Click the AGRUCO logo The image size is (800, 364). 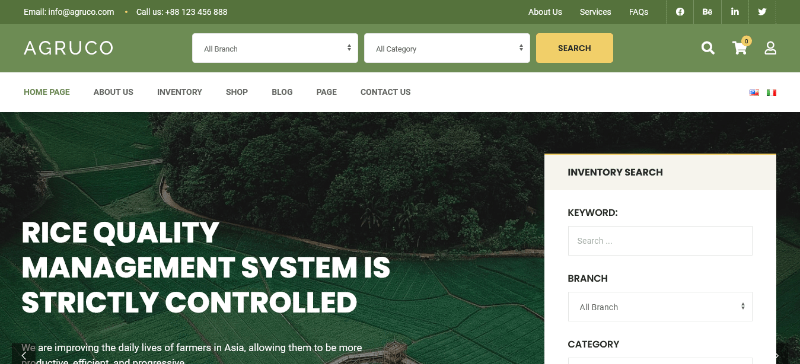(68, 48)
